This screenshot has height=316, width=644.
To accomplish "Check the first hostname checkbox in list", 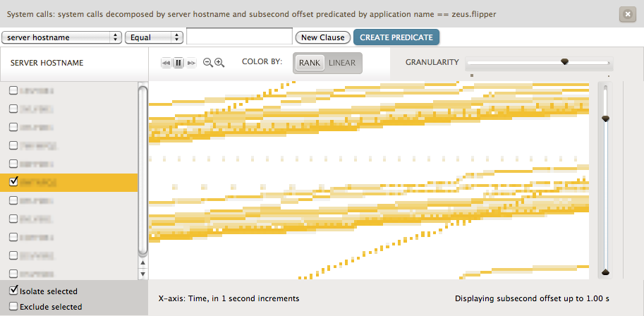I will (x=13, y=90).
